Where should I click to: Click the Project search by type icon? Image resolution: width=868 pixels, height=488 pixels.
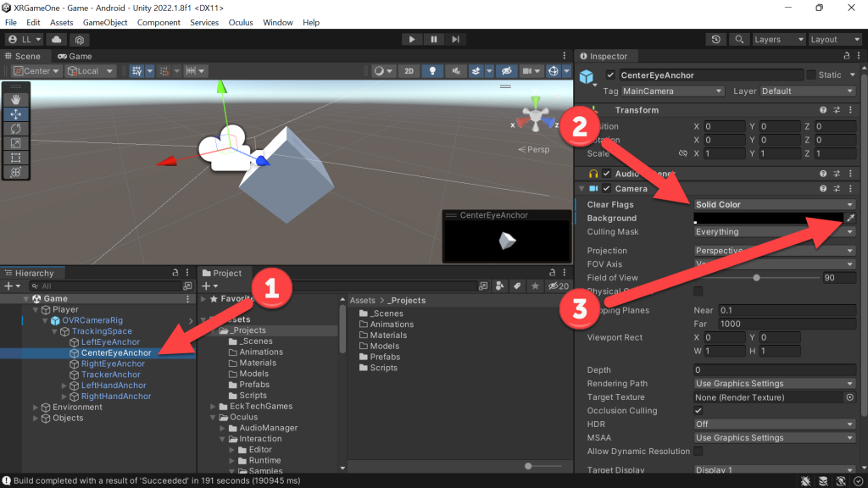[x=500, y=286]
